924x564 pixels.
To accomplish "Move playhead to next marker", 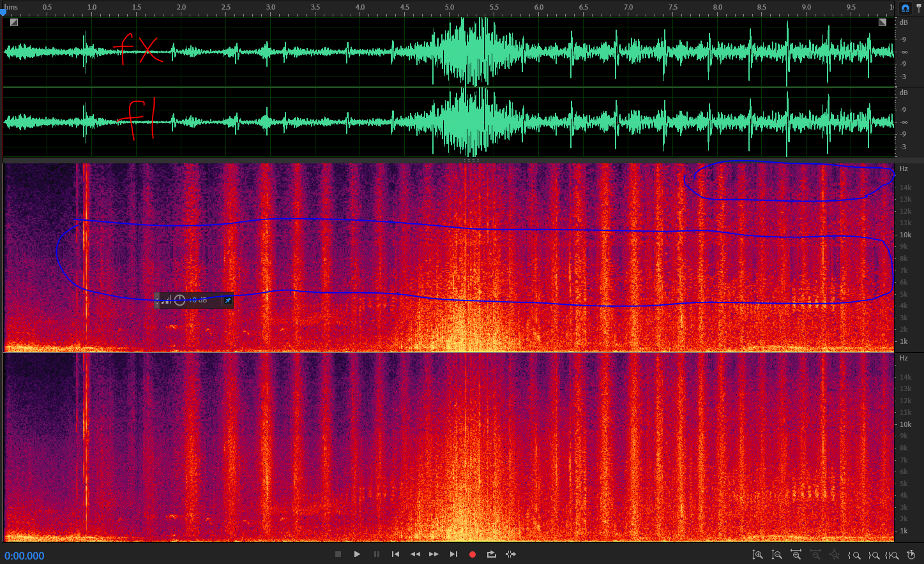I will [453, 554].
